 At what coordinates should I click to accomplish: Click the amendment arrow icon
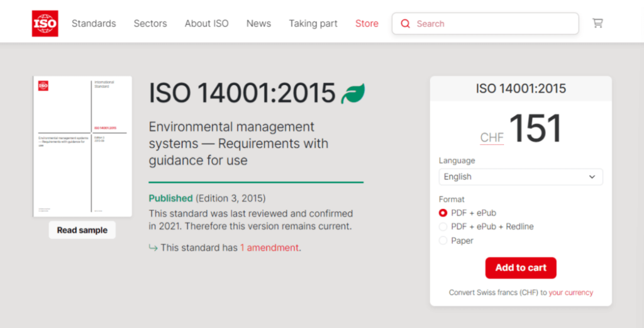[153, 248]
